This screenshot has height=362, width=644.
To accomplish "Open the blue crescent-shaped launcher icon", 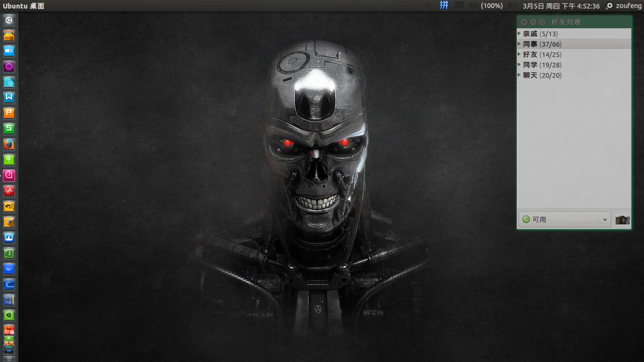I will (x=9, y=284).
